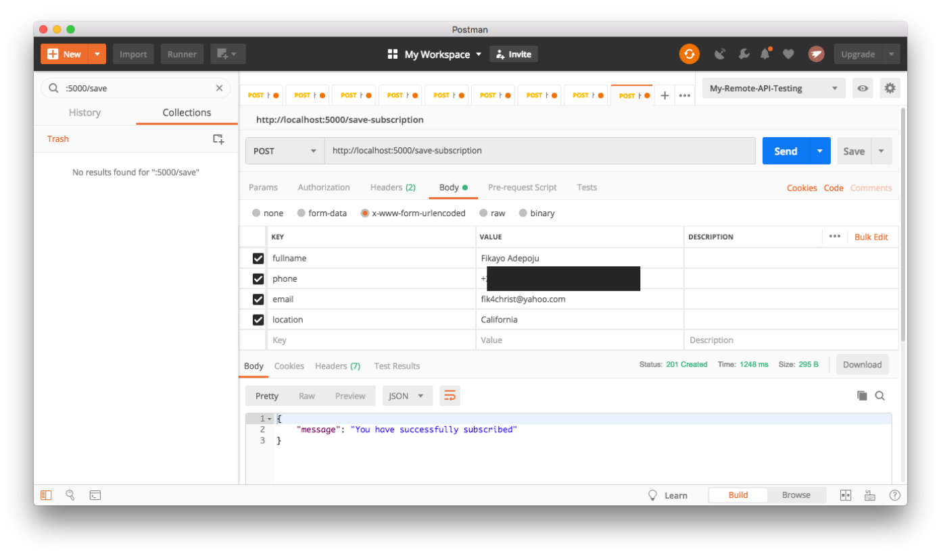Uncheck the fullname key checkbox
941x560 pixels.
258,259
